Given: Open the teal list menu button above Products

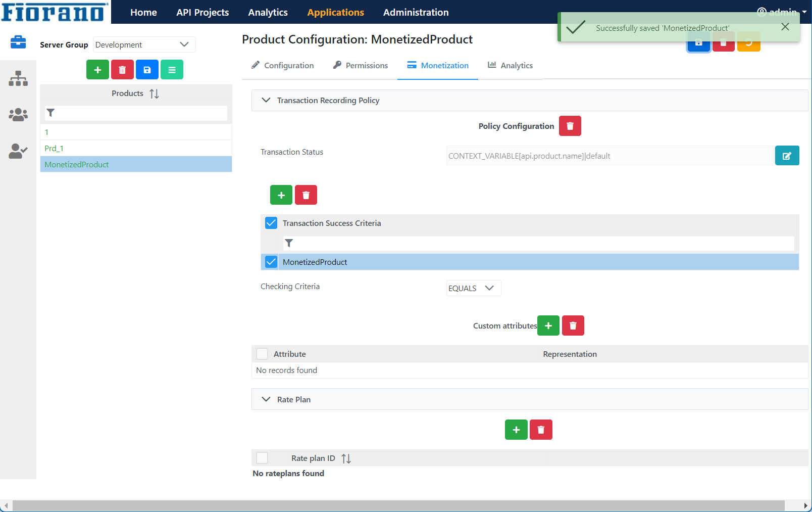Looking at the screenshot, I should pos(172,70).
